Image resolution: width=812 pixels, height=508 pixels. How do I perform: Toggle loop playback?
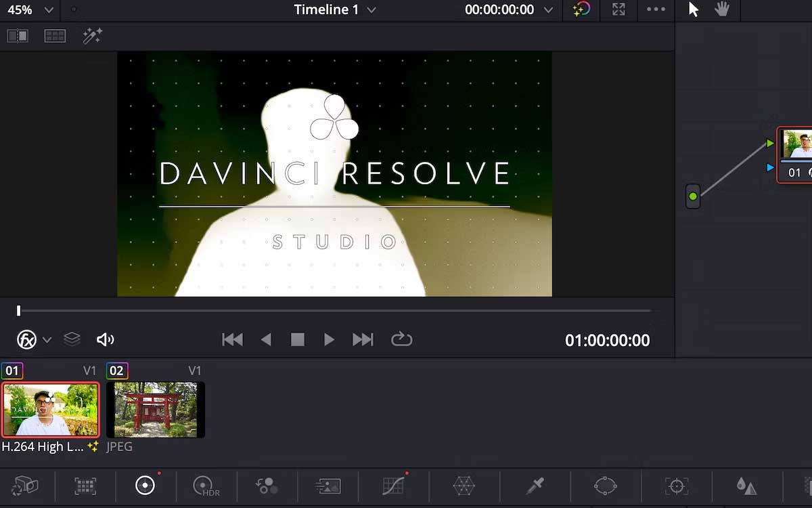tap(401, 339)
